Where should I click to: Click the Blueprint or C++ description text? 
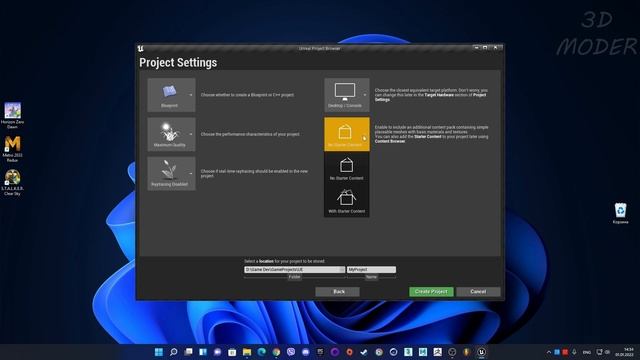pyautogui.click(x=247, y=95)
